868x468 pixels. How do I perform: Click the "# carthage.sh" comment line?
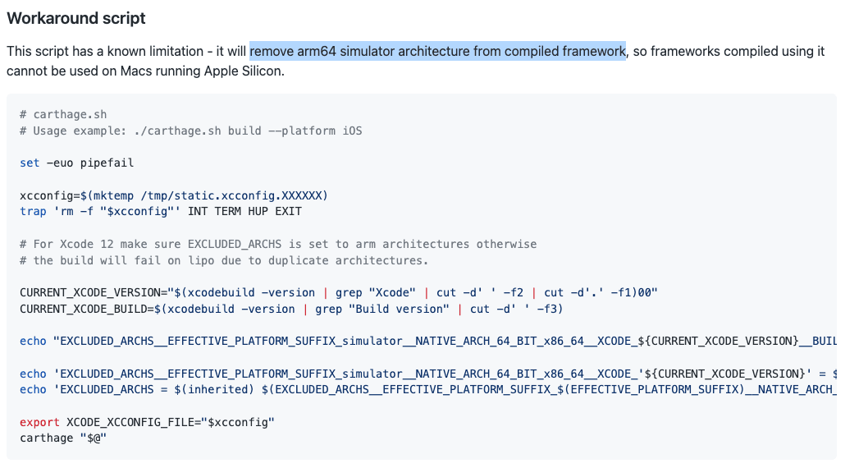(x=63, y=114)
